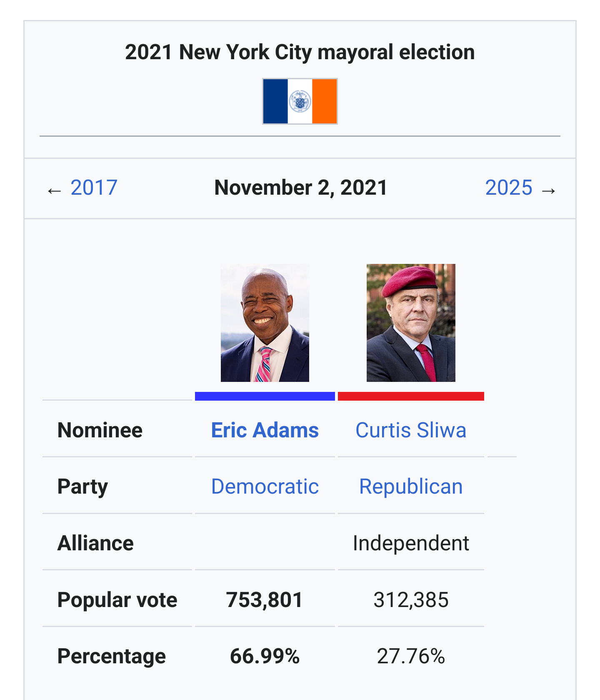Click the 2021 mayoral election infobox title
Viewport: 600px width, 700px height.
[x=300, y=53]
